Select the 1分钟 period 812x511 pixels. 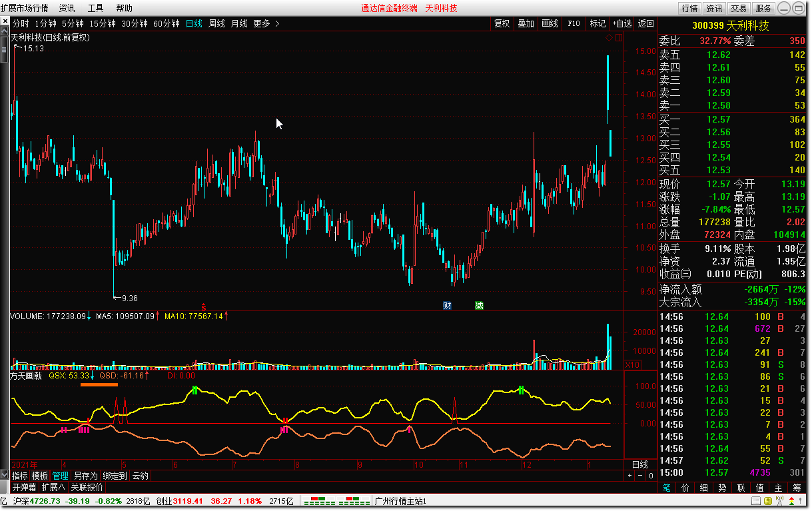pyautogui.click(x=45, y=23)
